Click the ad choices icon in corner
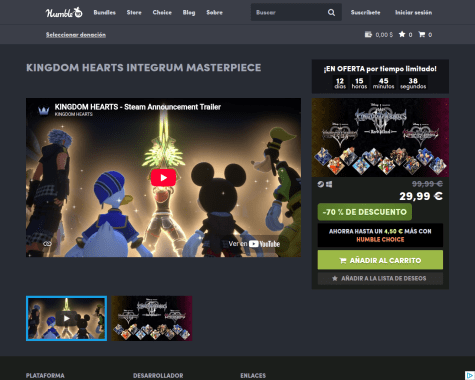This screenshot has height=380, width=475. 470,375
